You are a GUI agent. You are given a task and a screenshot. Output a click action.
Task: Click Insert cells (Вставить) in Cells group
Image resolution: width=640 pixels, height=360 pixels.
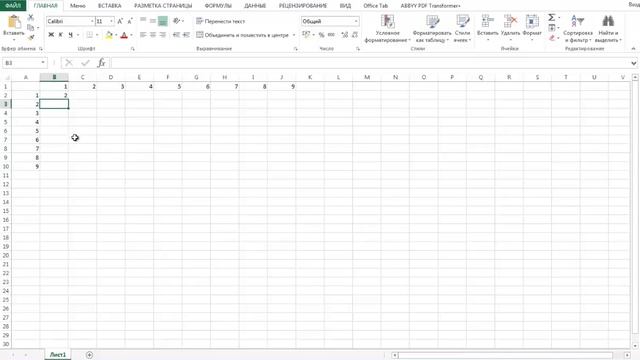[x=487, y=27]
